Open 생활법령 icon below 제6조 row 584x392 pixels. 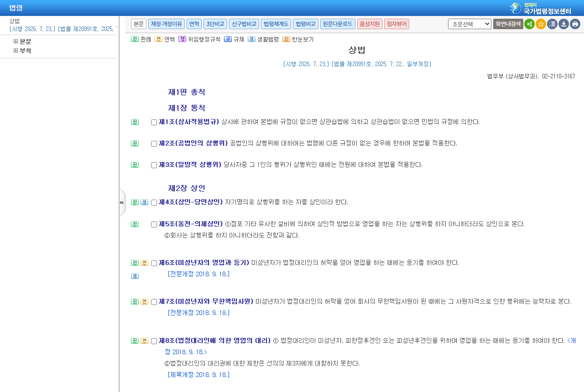point(135,276)
